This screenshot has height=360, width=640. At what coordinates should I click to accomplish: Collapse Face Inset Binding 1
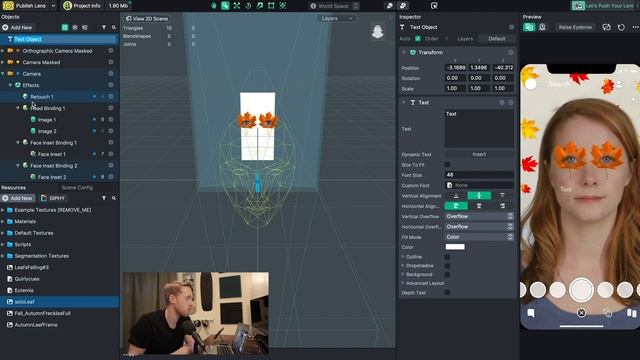click(x=18, y=142)
